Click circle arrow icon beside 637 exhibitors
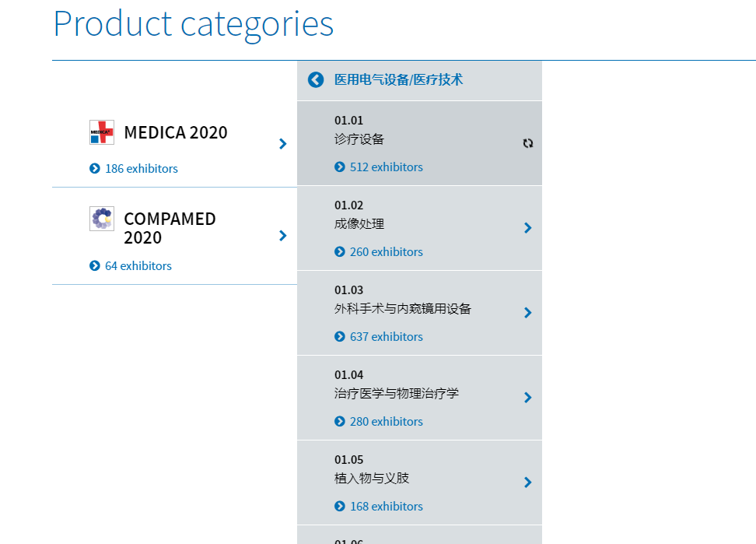This screenshot has height=544, width=756. tap(339, 337)
